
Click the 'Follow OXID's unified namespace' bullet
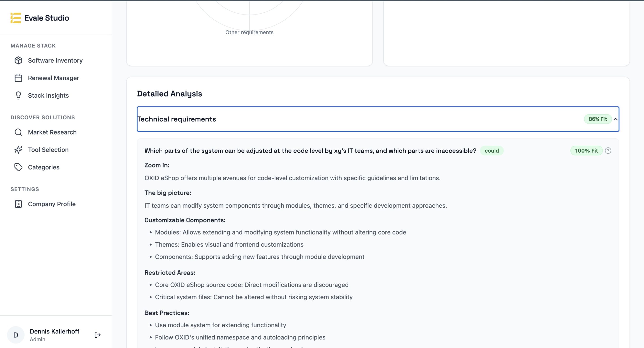coord(240,337)
